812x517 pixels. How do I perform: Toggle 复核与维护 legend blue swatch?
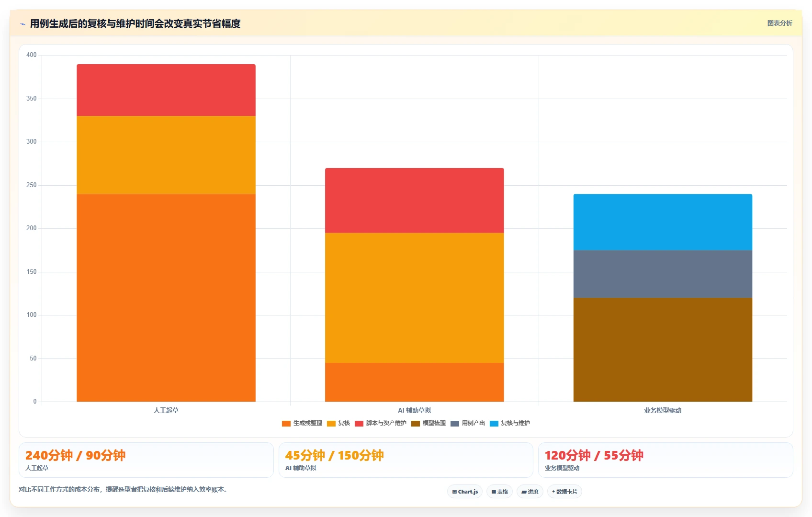point(494,424)
